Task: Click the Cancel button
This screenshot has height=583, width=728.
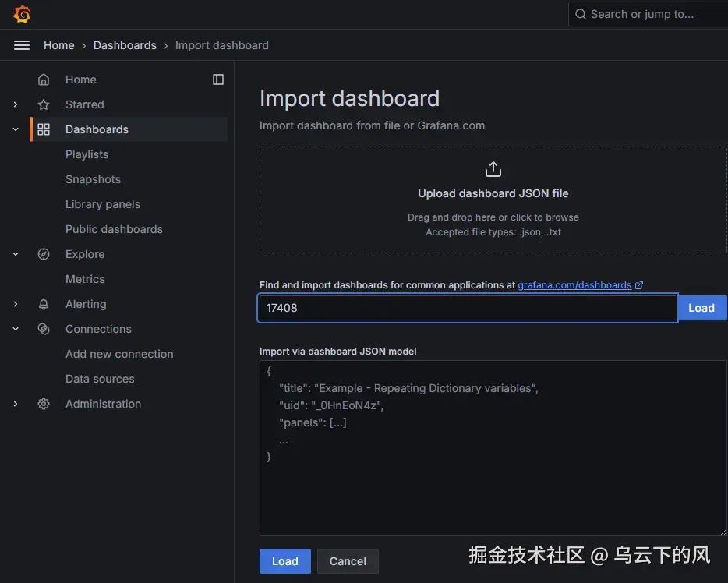Action: click(x=348, y=561)
